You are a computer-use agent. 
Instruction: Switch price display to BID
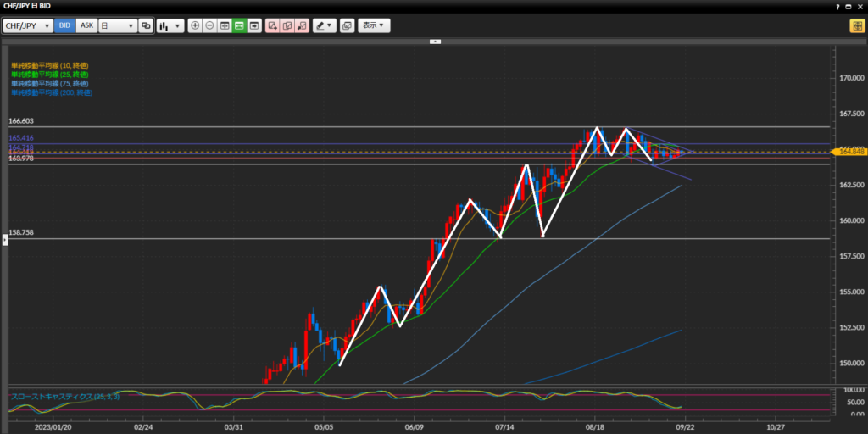click(64, 25)
